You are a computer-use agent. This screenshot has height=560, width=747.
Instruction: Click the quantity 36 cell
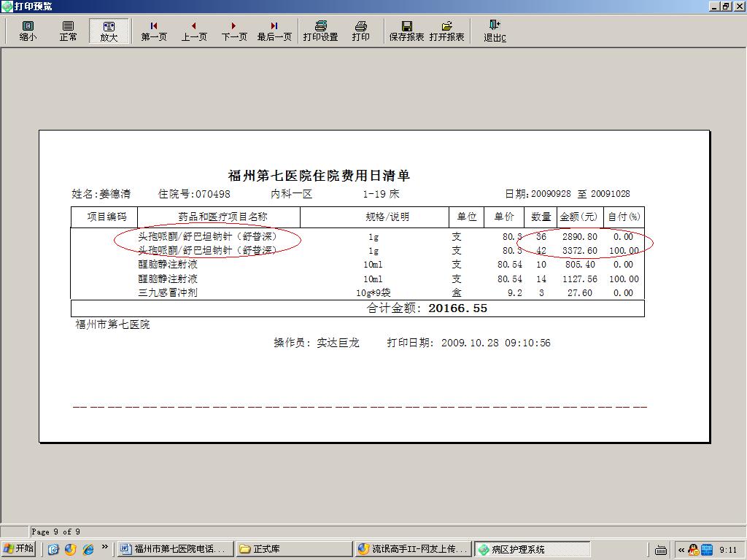pos(541,237)
